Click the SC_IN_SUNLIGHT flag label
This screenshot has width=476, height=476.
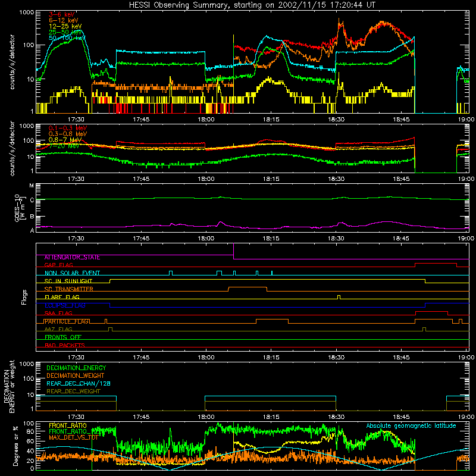(x=68, y=281)
